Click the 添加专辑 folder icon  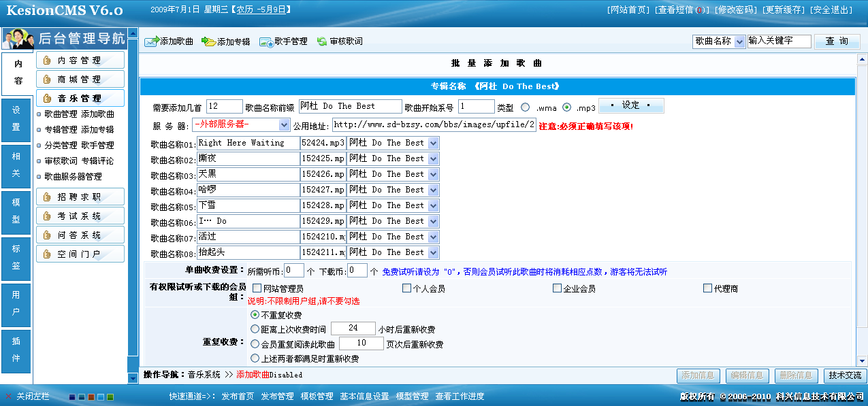pos(208,42)
